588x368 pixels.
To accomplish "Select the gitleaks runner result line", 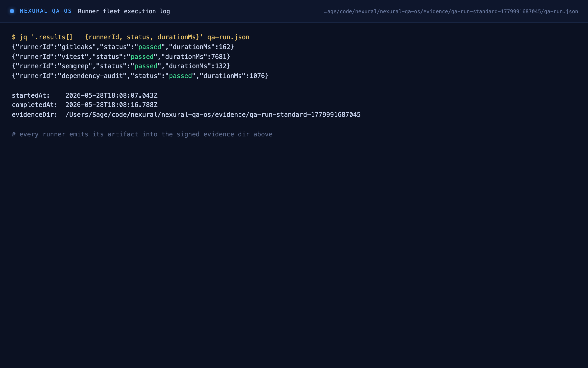I will coord(123,47).
